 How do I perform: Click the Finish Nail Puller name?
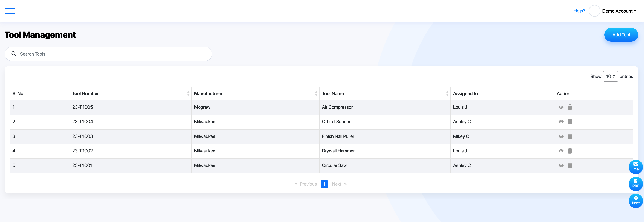[x=338, y=136]
